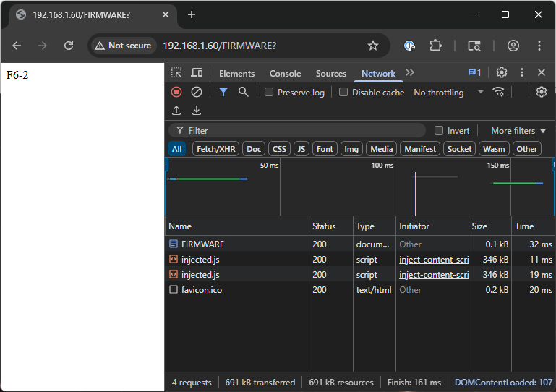Enable Preserve log checkbox

[269, 93]
